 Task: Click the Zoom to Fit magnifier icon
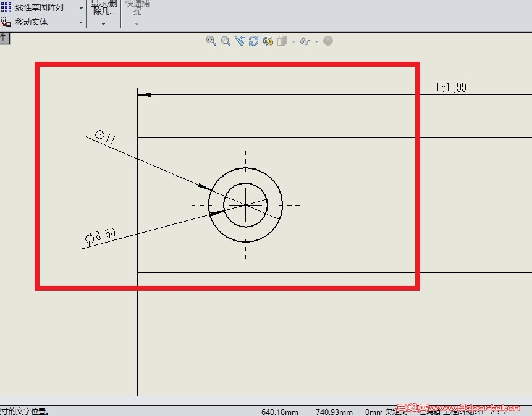click(x=211, y=41)
